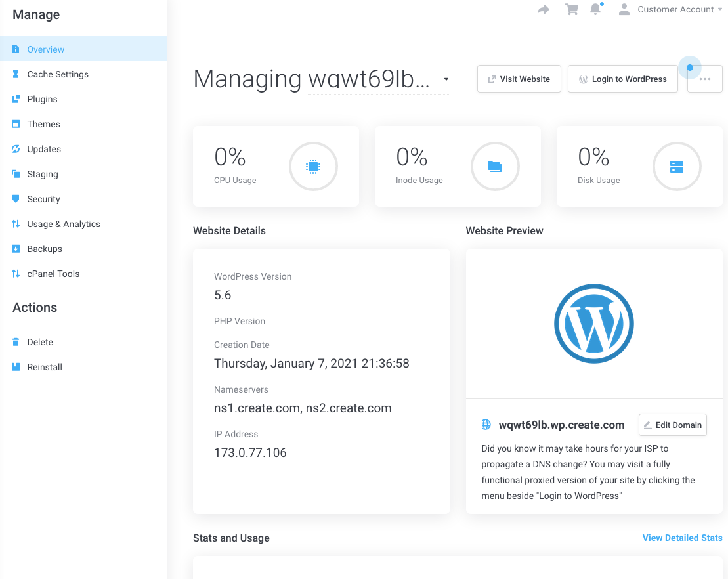The width and height of the screenshot is (728, 579).
Task: Click the globe icon beside the domain
Action: (x=486, y=425)
